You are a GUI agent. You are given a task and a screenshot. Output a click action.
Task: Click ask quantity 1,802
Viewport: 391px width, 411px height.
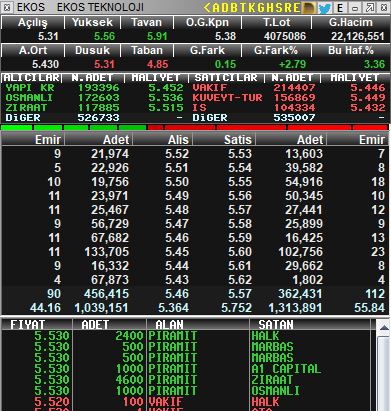click(308, 280)
